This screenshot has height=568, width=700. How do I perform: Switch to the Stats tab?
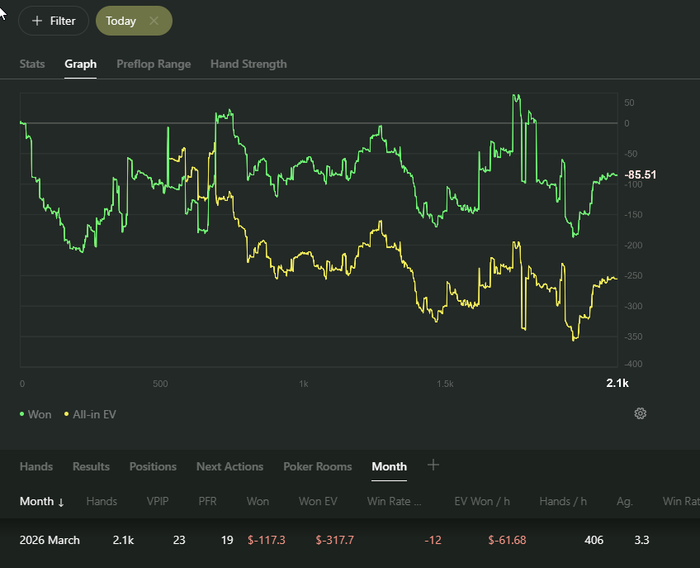[x=32, y=64]
